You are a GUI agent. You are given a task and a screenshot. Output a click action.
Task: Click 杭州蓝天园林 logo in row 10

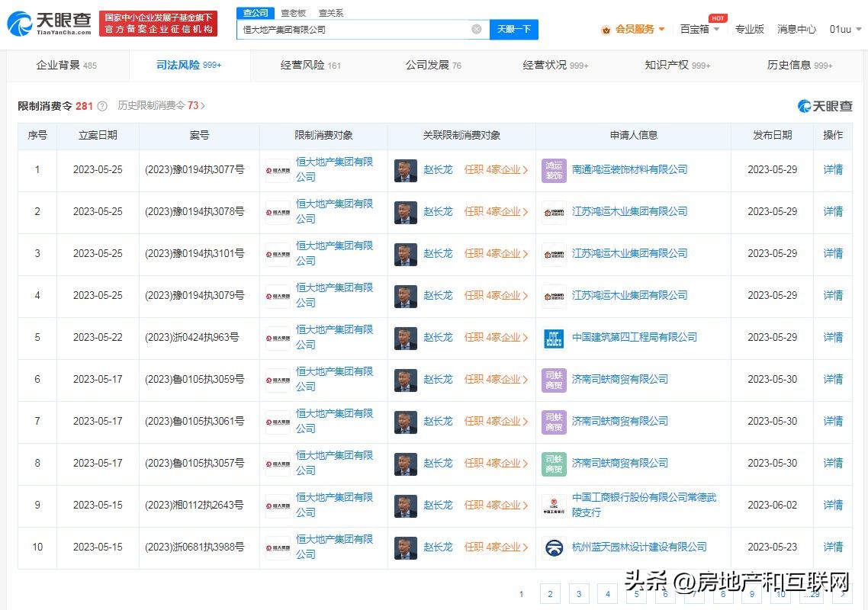coord(553,547)
